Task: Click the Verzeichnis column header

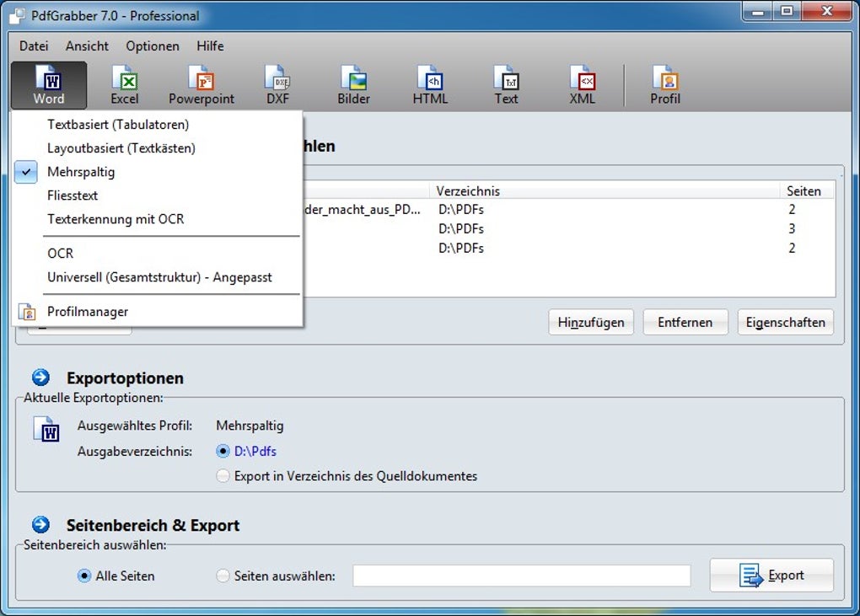Action: 604,191
